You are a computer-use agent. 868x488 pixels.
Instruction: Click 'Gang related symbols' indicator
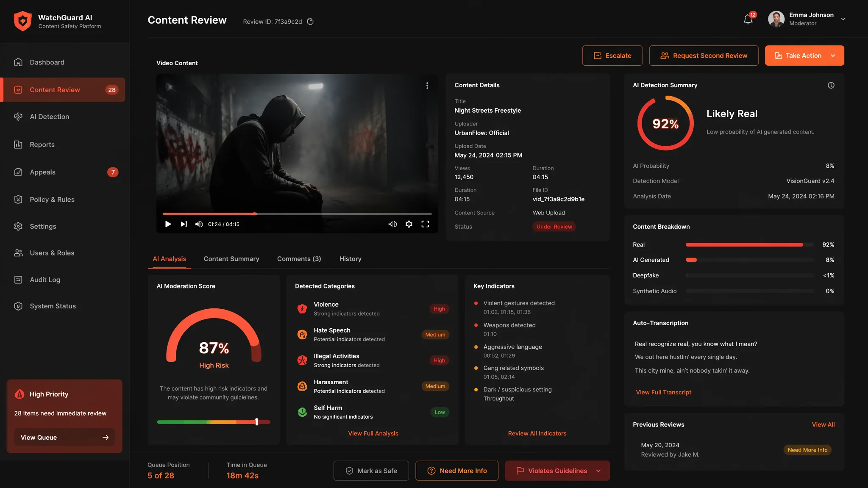click(x=513, y=368)
